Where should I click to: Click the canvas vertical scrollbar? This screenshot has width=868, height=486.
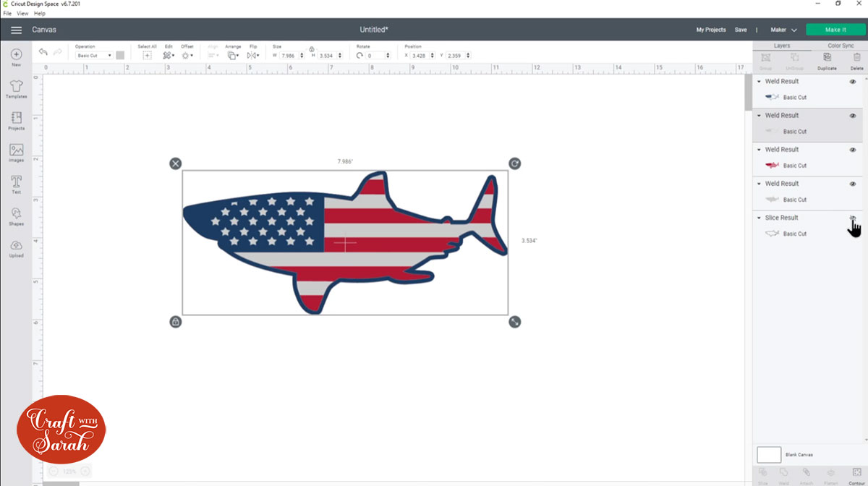[747, 91]
